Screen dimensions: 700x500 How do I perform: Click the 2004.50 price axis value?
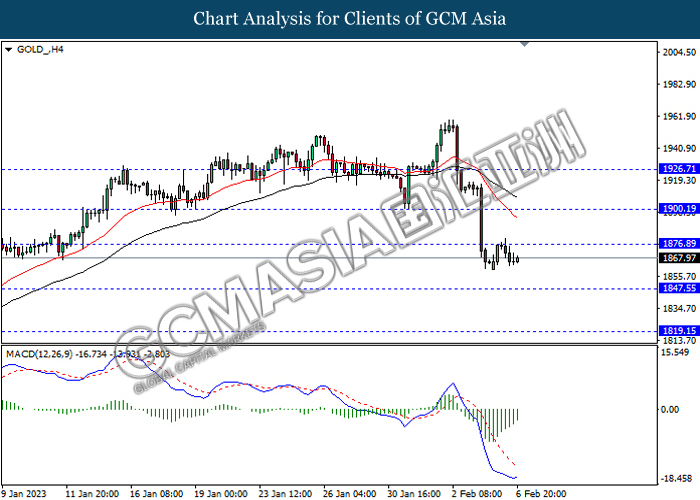point(679,53)
